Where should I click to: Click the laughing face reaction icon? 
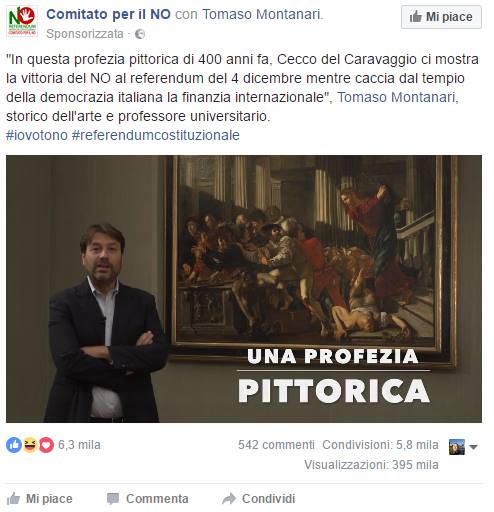tap(30, 445)
